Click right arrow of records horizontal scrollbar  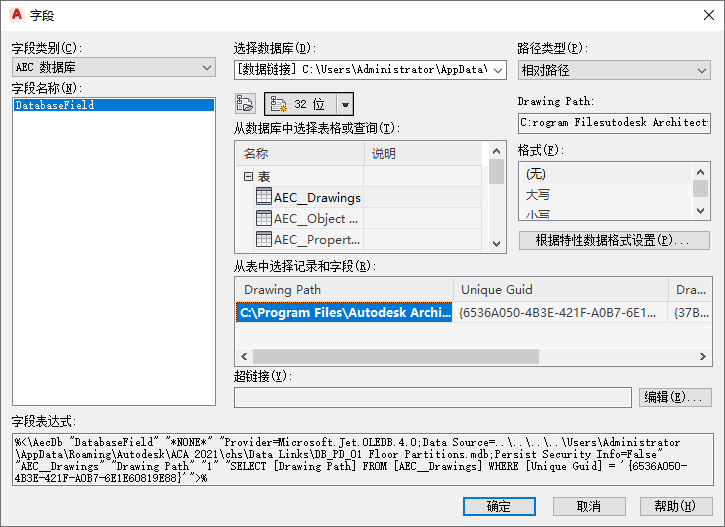coord(703,356)
